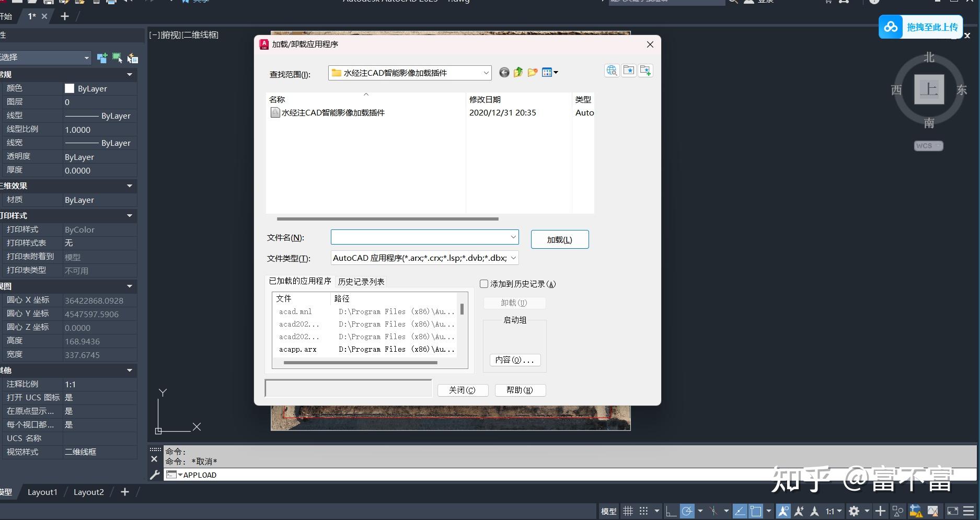The image size is (980, 520).
Task: Open Workspace Switching gear icon
Action: point(854,511)
